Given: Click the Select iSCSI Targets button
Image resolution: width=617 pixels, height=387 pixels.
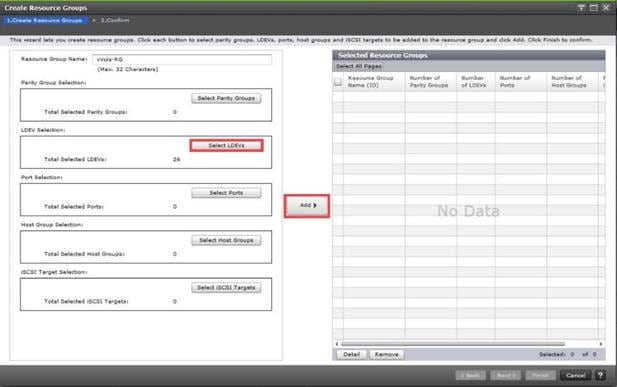Looking at the screenshot, I should (226, 288).
